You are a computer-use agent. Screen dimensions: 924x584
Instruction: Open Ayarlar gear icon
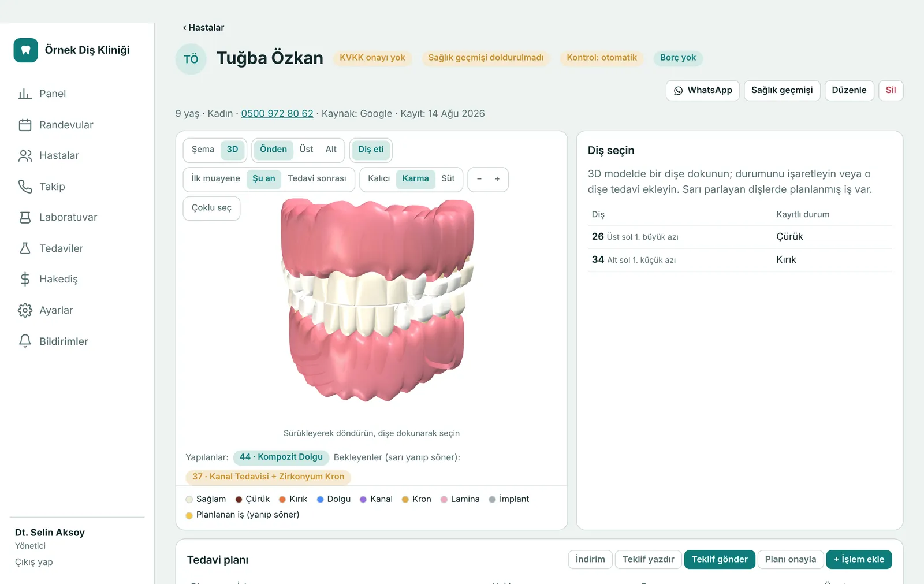(25, 310)
